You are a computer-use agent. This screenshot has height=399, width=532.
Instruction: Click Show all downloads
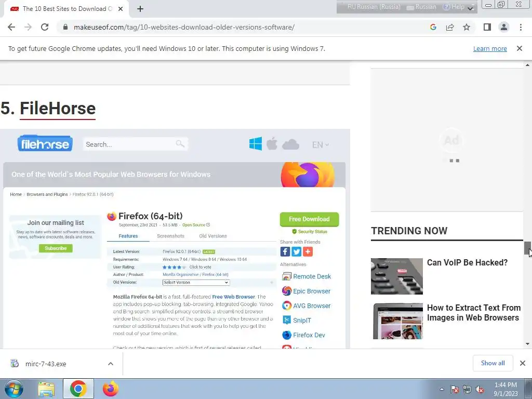coord(493,363)
